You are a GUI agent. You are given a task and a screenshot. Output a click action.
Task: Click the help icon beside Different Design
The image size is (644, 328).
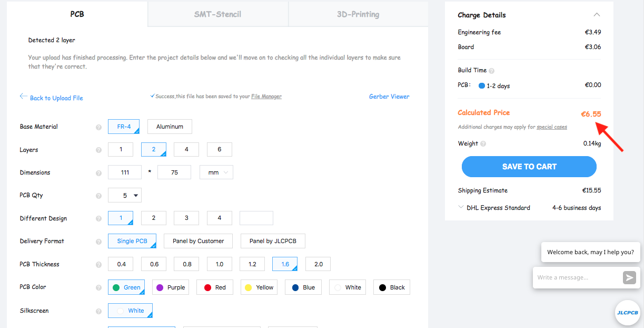(98, 219)
